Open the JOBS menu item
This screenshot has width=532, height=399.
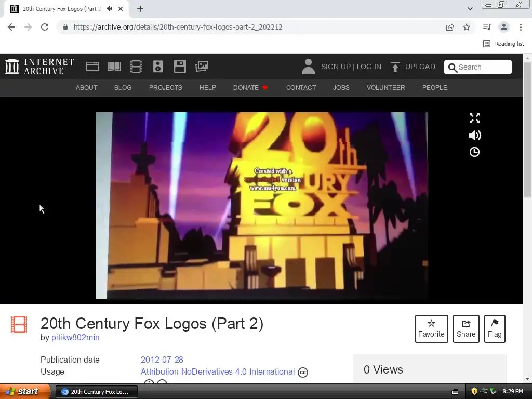coord(341,87)
